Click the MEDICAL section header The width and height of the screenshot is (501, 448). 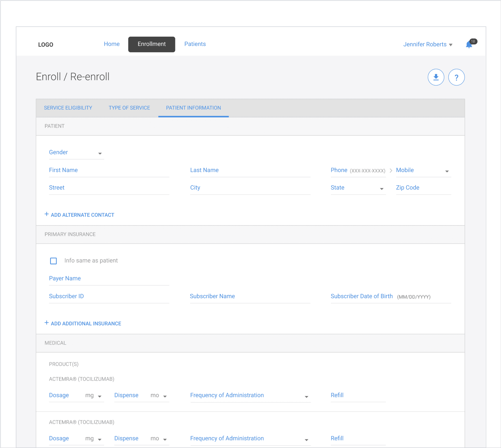coord(250,343)
